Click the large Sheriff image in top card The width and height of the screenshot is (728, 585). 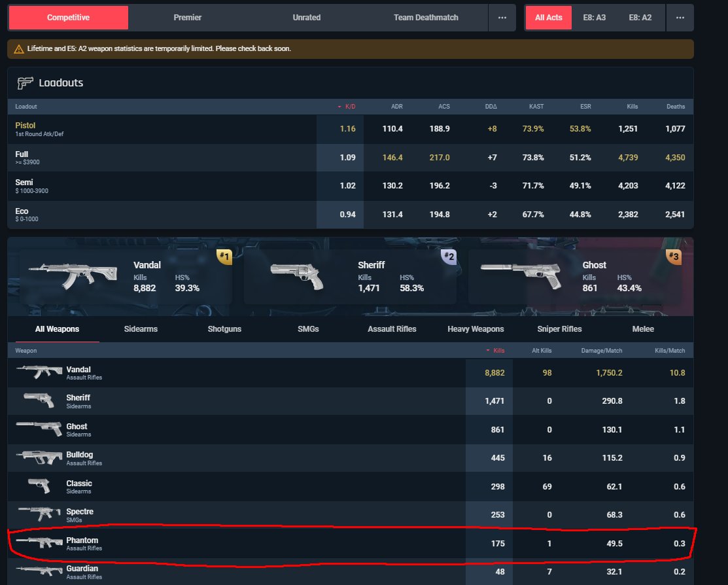(297, 277)
